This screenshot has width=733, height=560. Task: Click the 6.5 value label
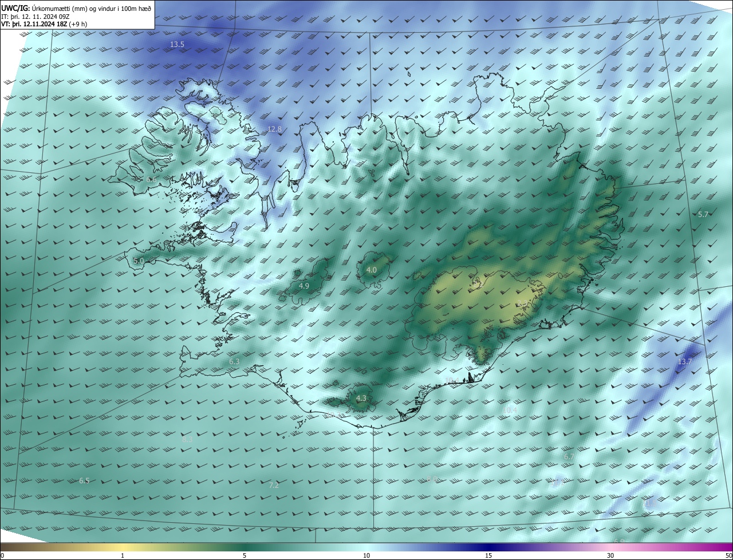(x=84, y=480)
